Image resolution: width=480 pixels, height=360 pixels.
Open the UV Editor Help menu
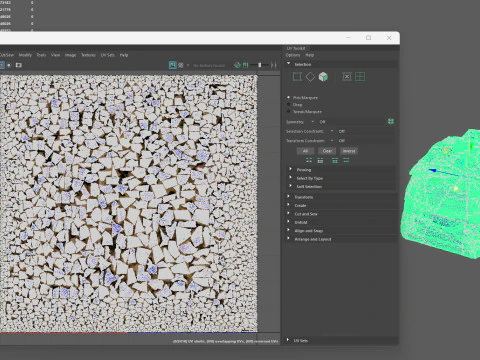point(124,55)
